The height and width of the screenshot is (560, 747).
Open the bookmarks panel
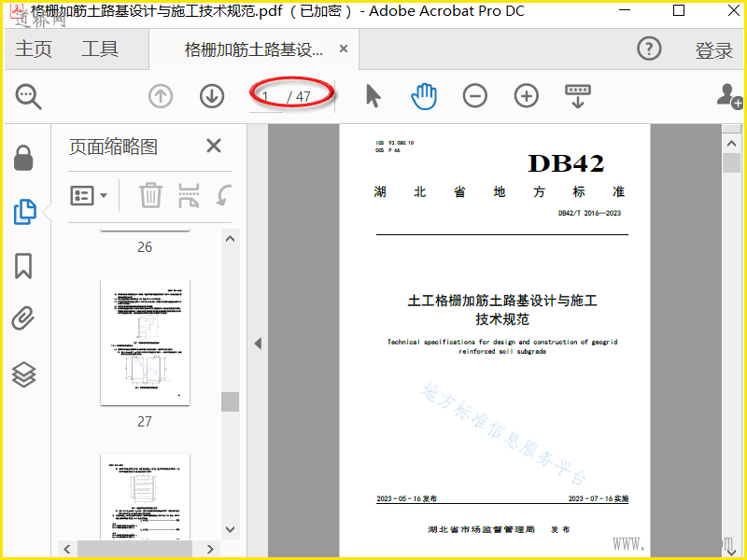click(x=23, y=266)
